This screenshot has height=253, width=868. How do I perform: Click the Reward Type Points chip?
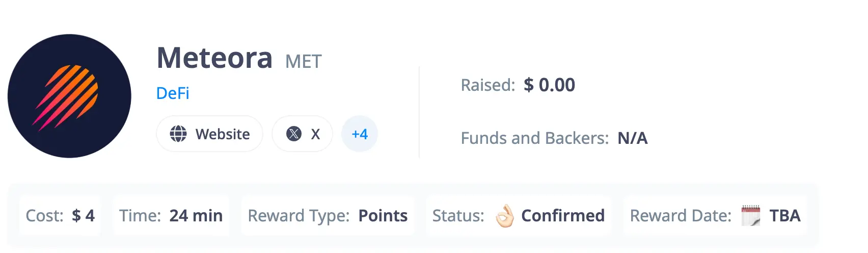[328, 215]
